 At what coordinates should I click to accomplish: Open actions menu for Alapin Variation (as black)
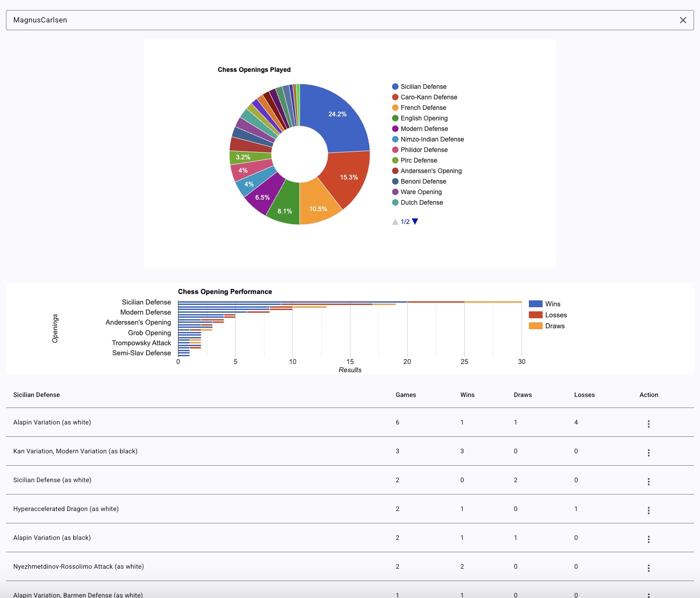(x=648, y=539)
